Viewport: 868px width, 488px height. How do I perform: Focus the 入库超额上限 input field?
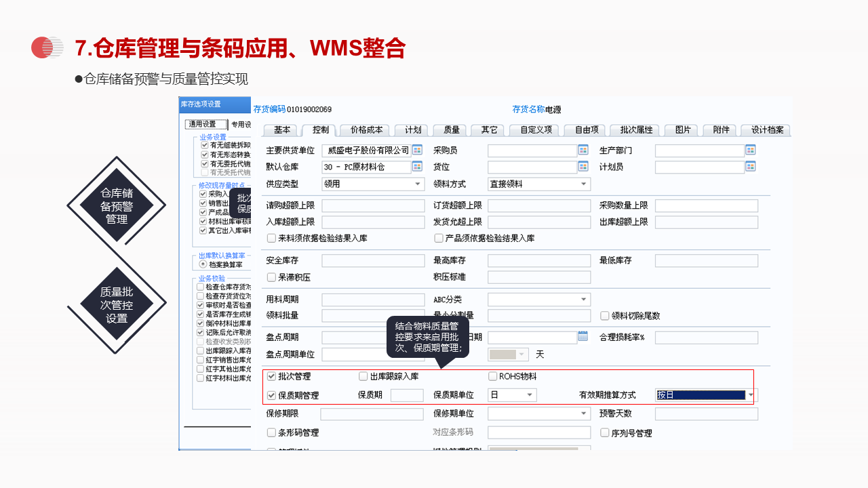pyautogui.click(x=373, y=222)
